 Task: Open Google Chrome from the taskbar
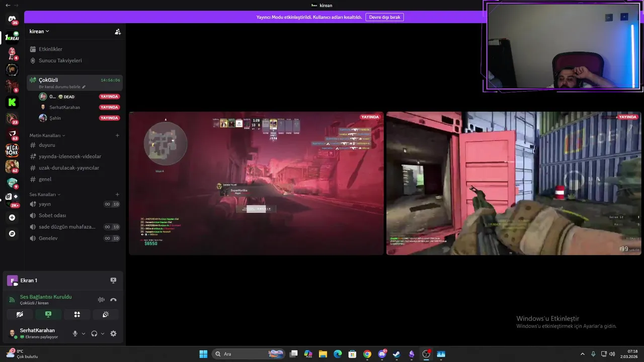[x=367, y=354]
